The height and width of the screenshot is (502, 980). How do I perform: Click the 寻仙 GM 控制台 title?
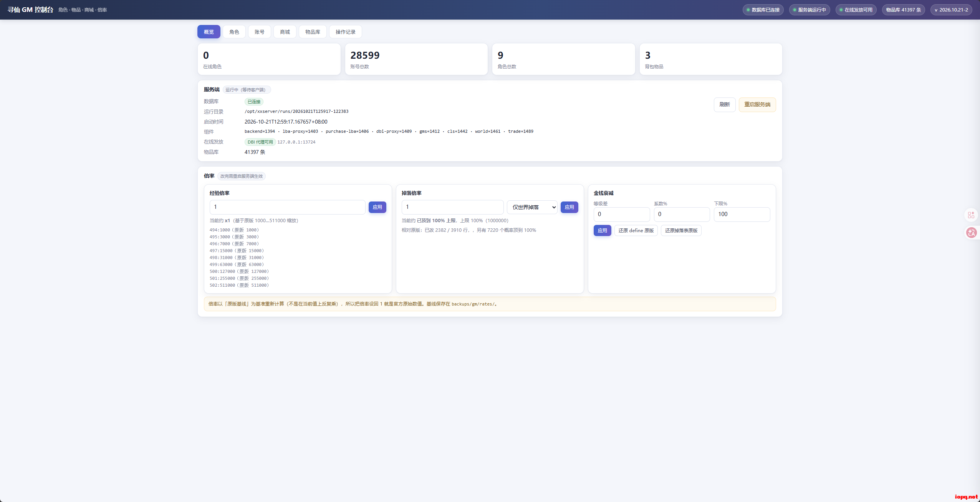[31, 10]
